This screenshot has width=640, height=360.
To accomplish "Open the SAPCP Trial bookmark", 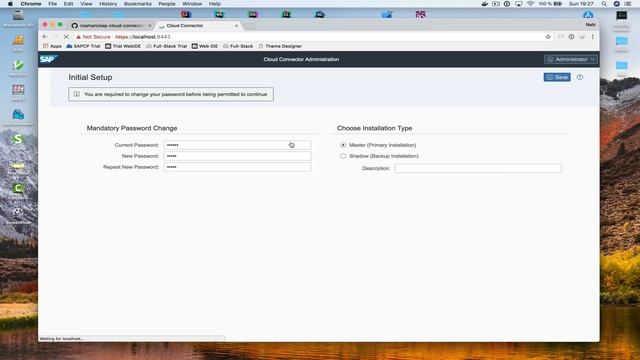I will [x=83, y=46].
